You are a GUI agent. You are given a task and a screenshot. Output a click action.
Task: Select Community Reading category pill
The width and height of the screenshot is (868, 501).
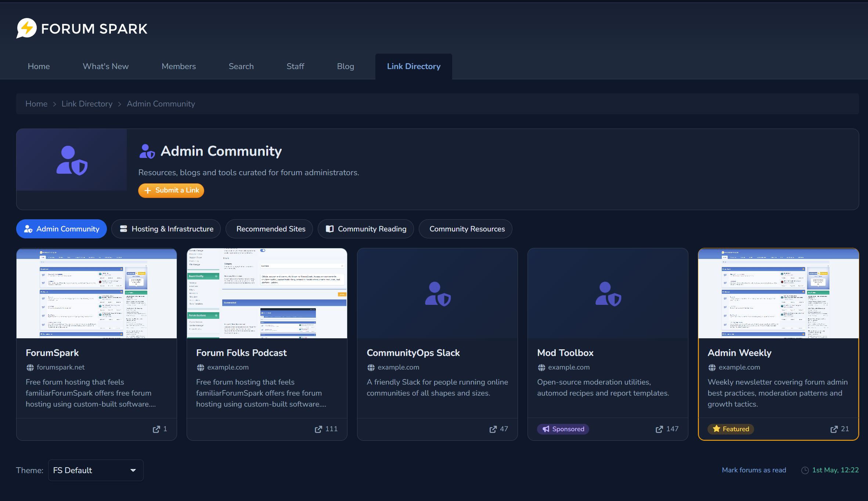[x=366, y=229]
